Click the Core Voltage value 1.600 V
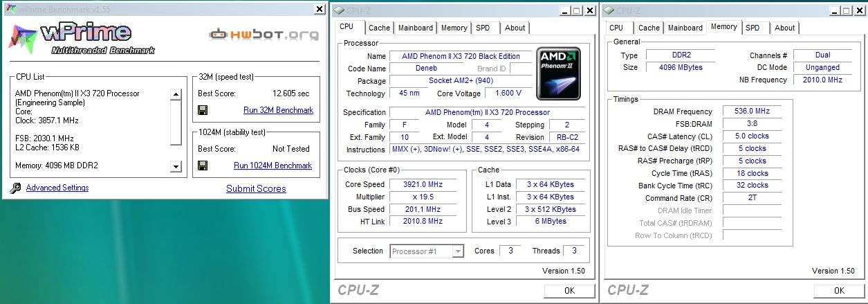The width and height of the screenshot is (868, 304). 508,93
